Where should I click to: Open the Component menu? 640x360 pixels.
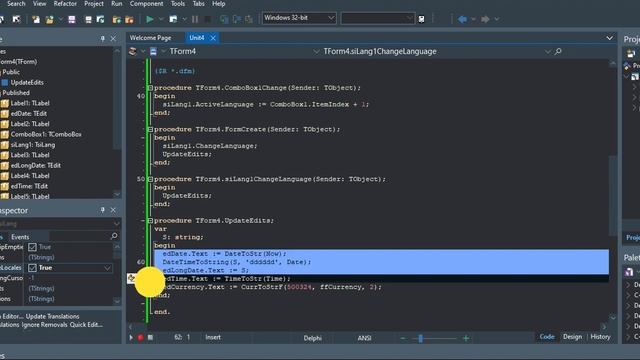click(x=147, y=4)
